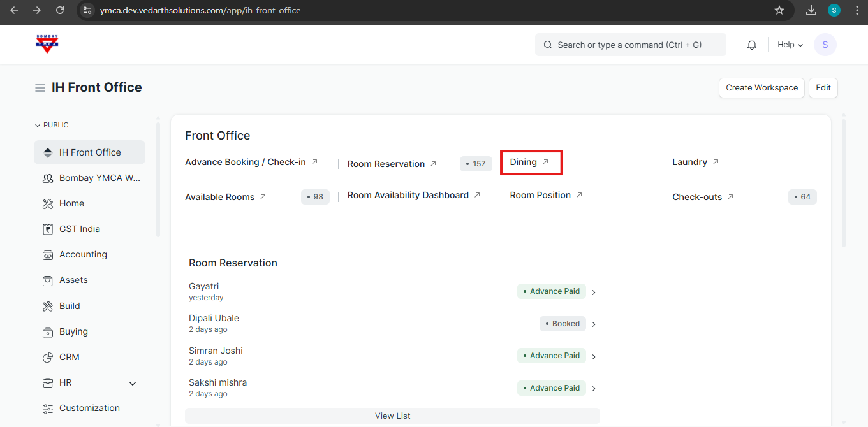This screenshot has width=868, height=427.
Task: Open user avatar S profile menu
Action: (x=825, y=45)
